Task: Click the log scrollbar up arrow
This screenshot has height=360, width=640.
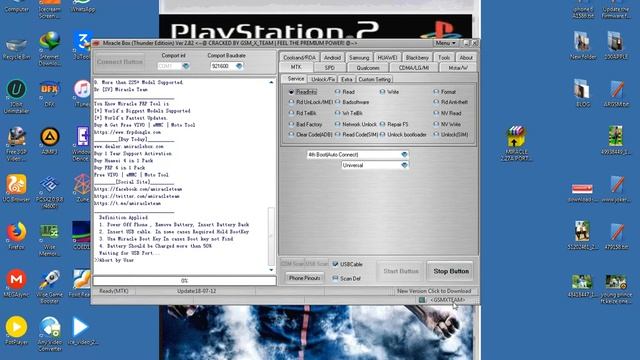Action: (271, 82)
